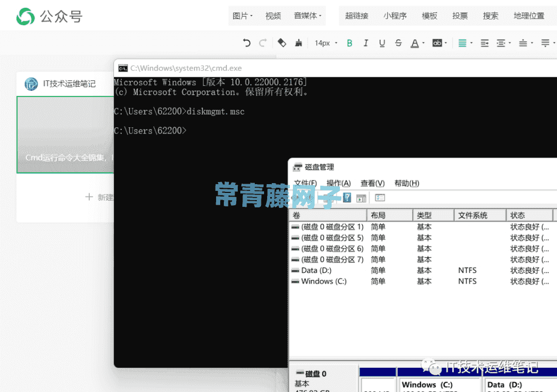Viewport: 557px width, 392px height.
Task: Open the alignment dropdown arrow
Action: [471, 43]
